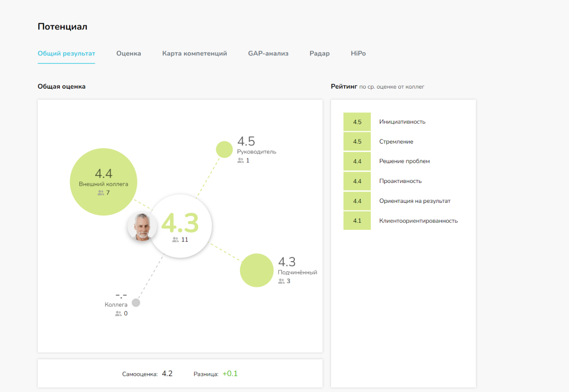Screen dimensions: 569x392
Task: Open the HiPo tab
Action: pos(358,54)
